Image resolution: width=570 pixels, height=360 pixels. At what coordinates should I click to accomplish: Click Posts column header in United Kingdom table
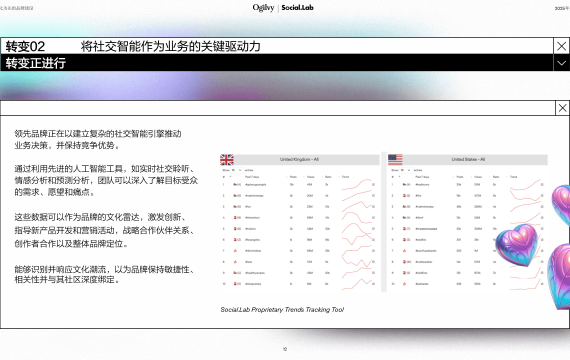pos(293,177)
